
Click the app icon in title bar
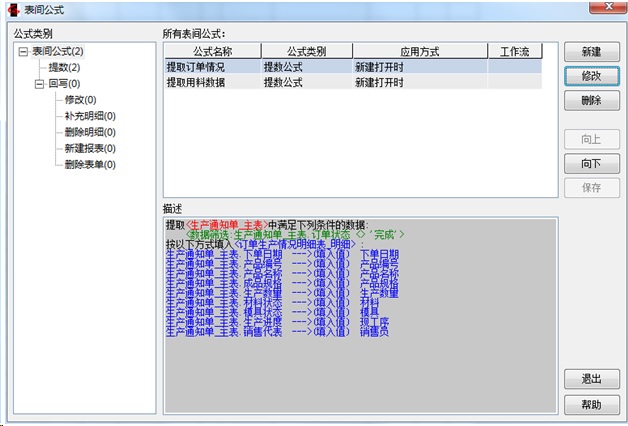12,11
